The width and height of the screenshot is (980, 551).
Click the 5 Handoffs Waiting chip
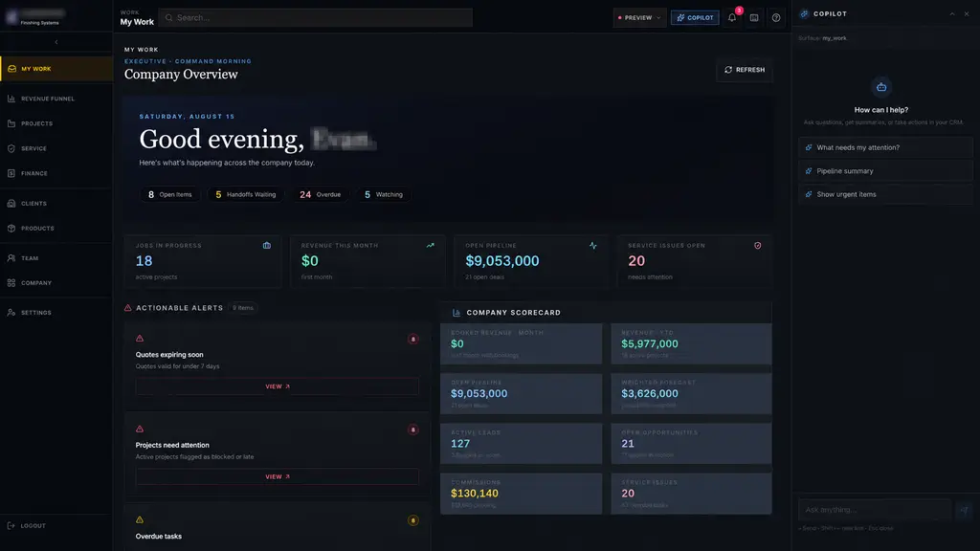[246, 195]
